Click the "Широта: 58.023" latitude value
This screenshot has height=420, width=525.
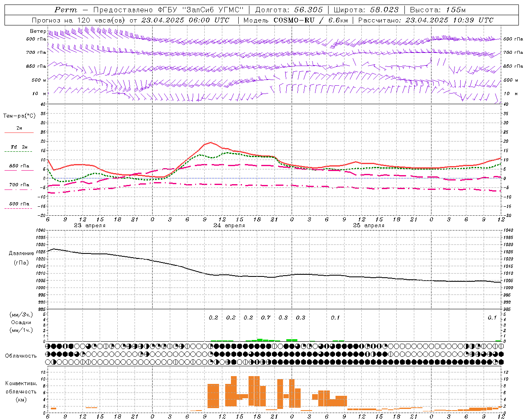[366, 10]
